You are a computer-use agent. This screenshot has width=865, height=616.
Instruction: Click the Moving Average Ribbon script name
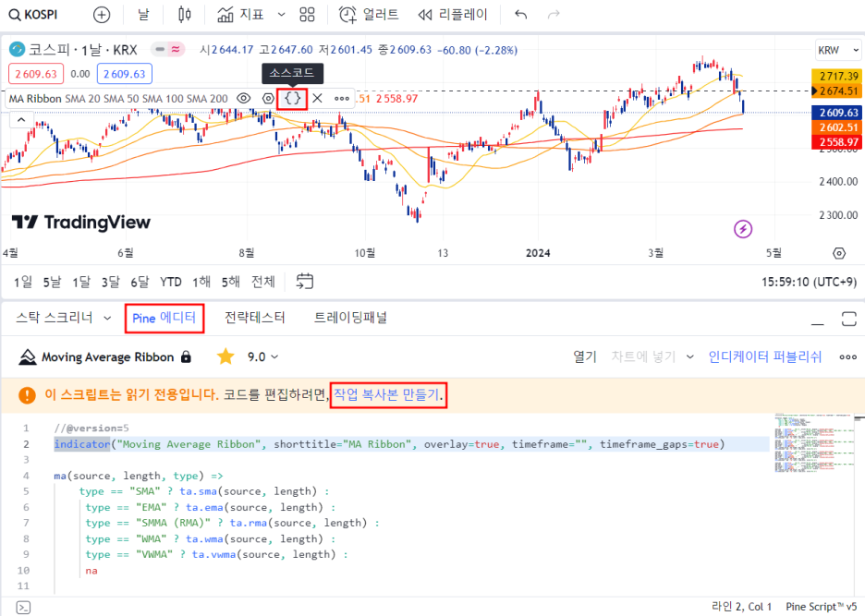click(x=107, y=357)
